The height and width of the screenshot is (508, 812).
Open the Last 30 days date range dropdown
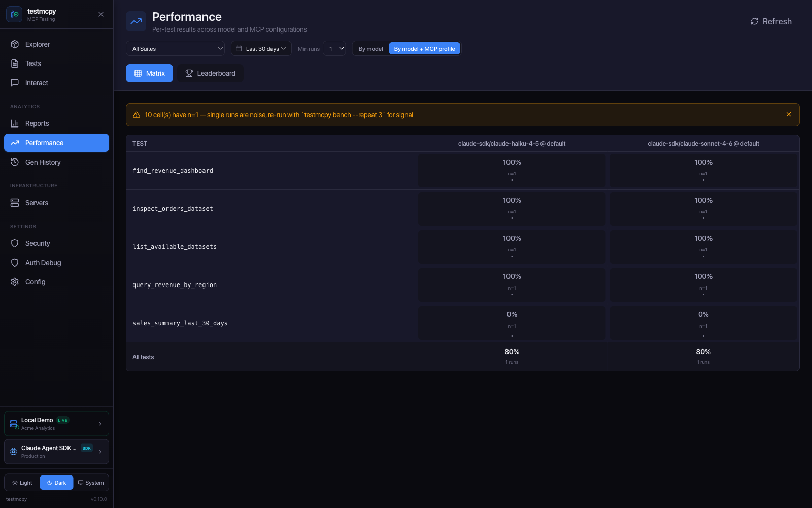261,48
